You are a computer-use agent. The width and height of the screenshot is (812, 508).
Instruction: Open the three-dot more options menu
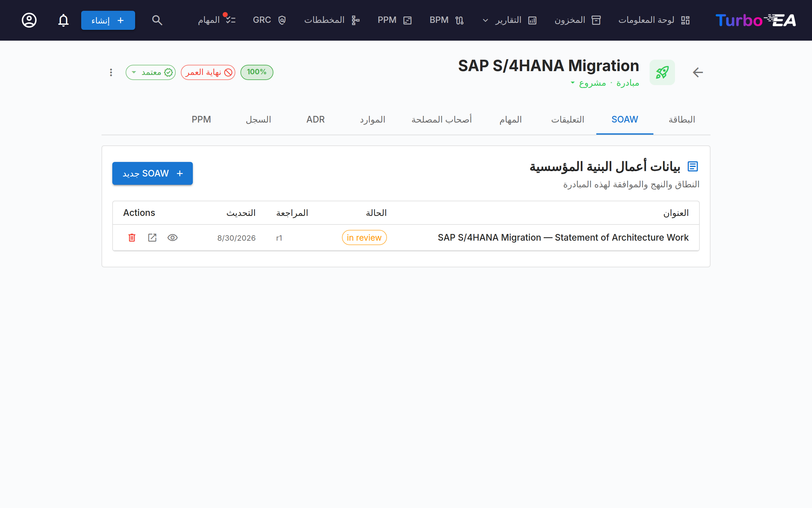(111, 72)
